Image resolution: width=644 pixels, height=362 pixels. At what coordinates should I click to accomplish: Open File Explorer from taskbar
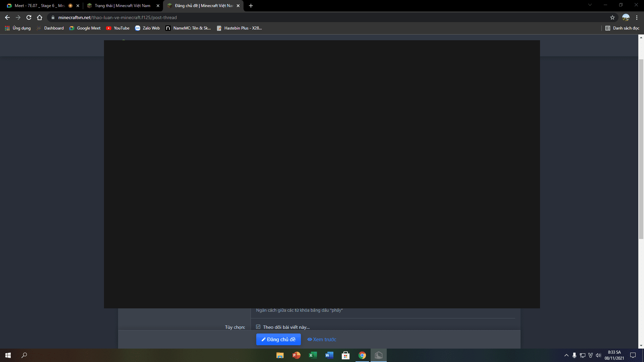coord(280,355)
